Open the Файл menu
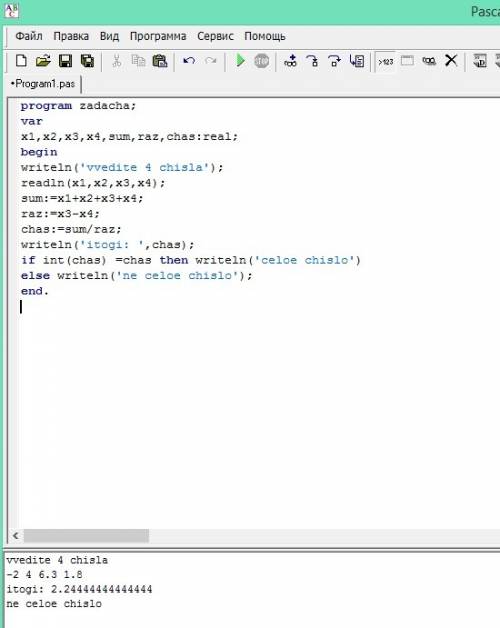 coord(29,36)
